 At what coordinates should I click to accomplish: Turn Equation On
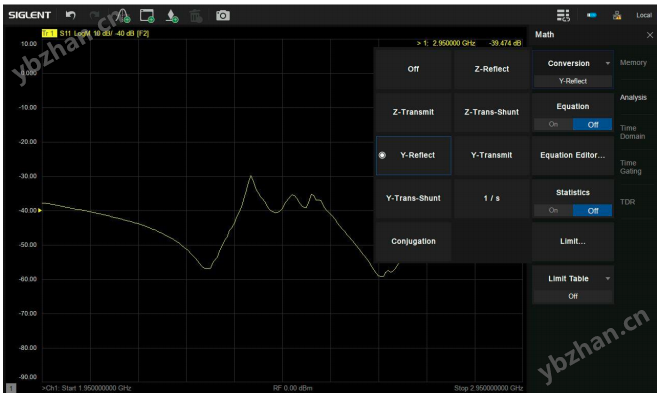(x=554, y=124)
